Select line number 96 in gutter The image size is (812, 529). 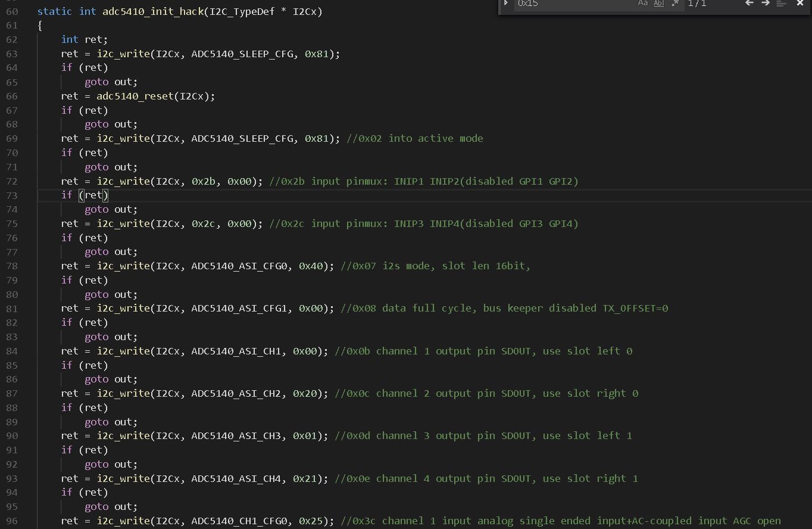pyautogui.click(x=12, y=521)
